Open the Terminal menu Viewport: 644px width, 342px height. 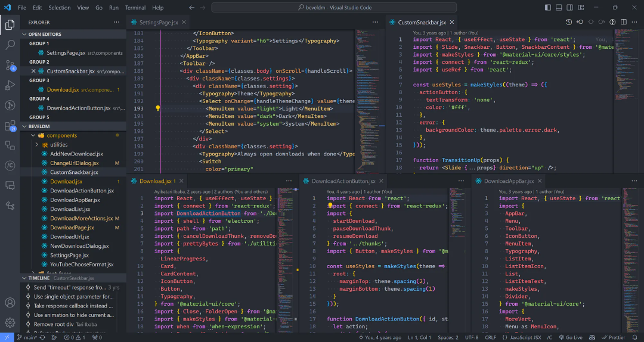tap(135, 8)
